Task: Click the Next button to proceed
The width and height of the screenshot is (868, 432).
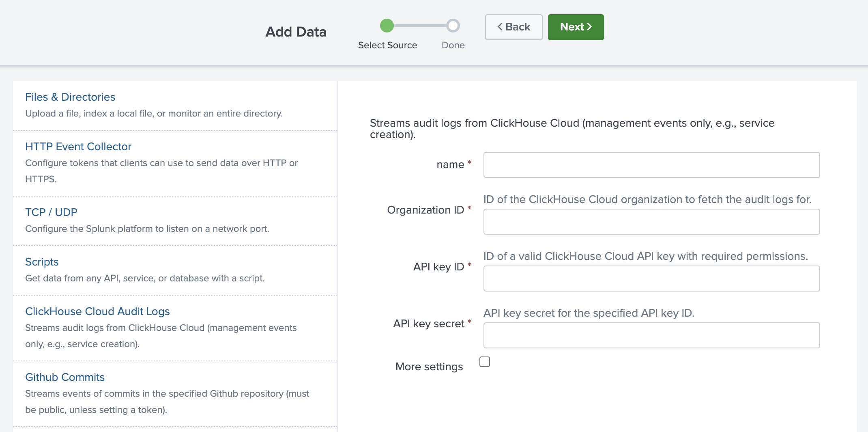Action: 576,27
